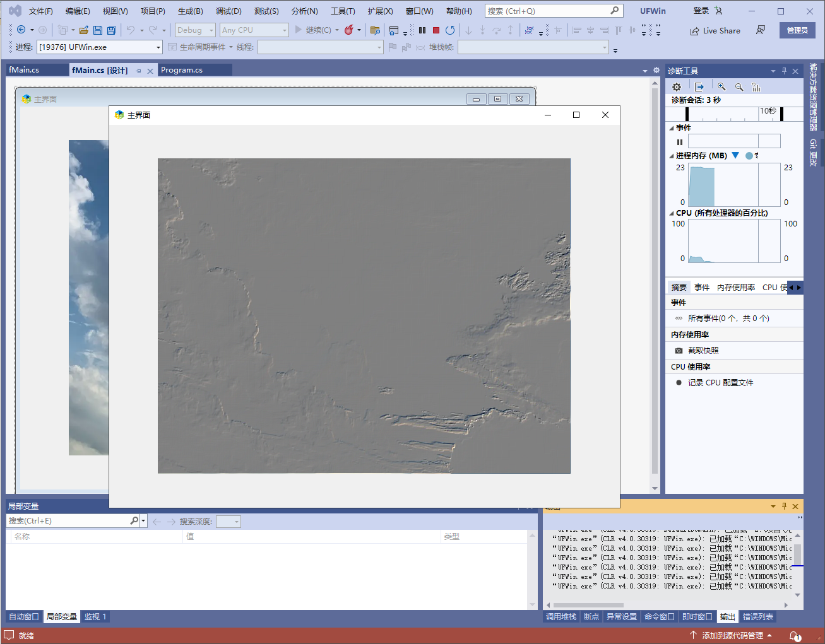
Task: Click the Navigate Backward arrow icon
Action: (21, 30)
